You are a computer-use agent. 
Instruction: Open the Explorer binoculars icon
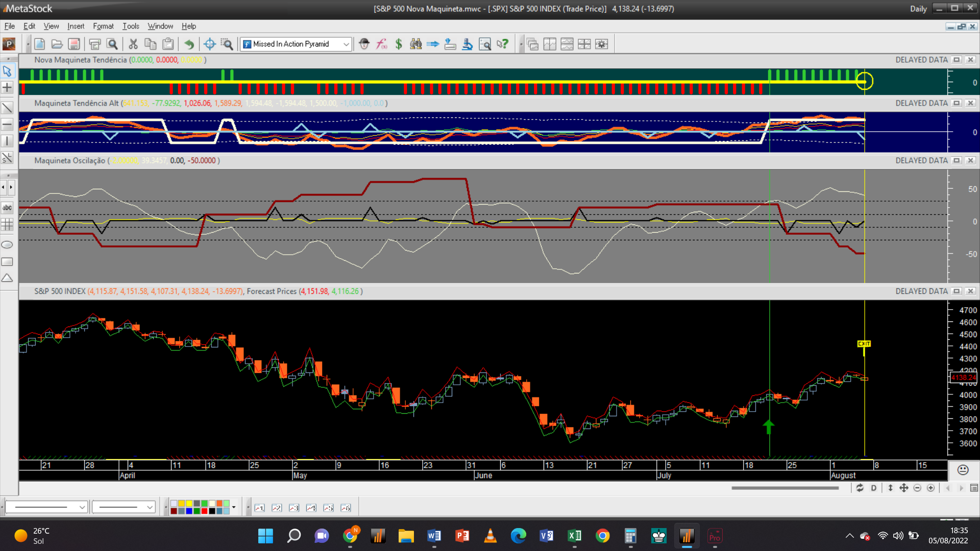click(416, 44)
